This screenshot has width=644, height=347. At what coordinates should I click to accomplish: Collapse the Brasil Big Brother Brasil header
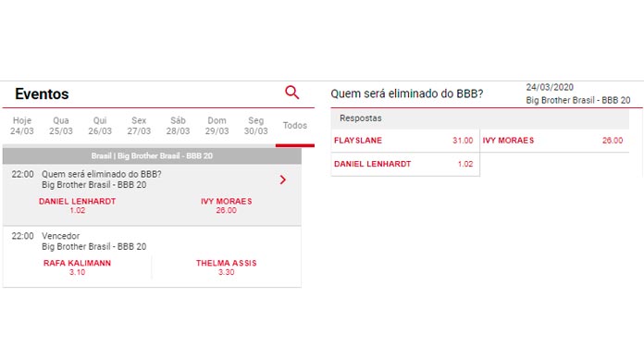point(152,156)
